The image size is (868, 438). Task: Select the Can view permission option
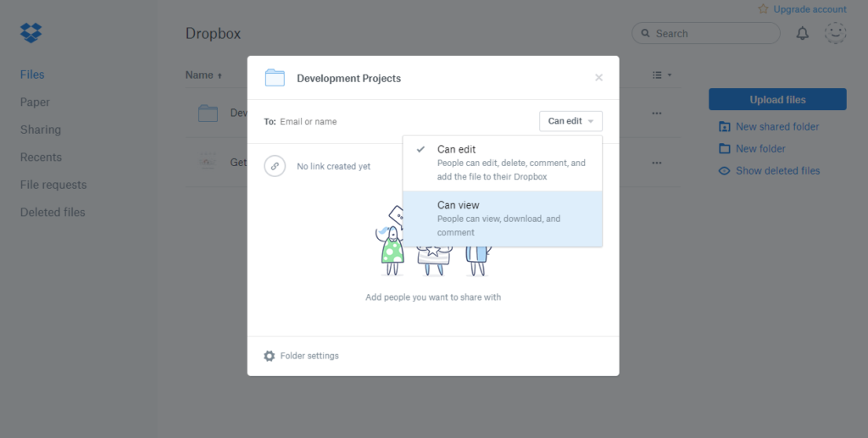click(503, 219)
